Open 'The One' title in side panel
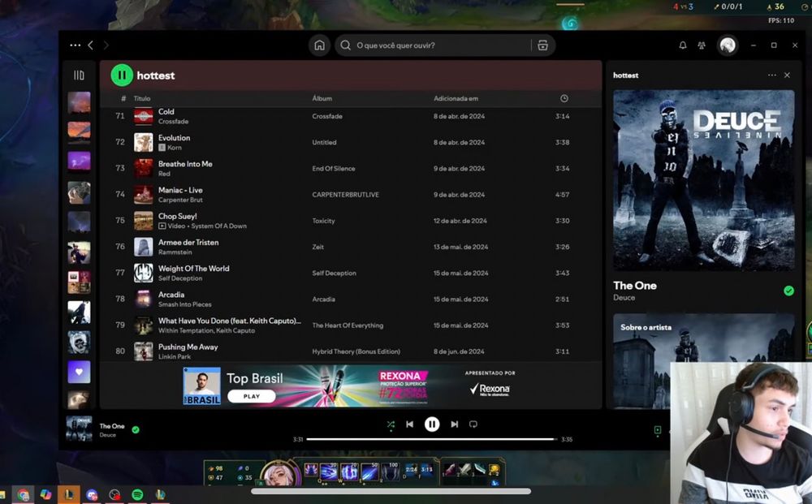 [635, 286]
